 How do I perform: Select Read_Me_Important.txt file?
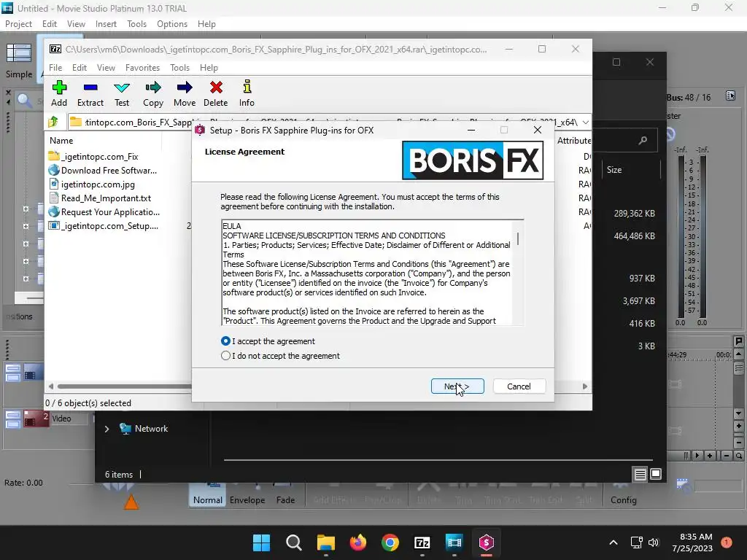pos(99,198)
